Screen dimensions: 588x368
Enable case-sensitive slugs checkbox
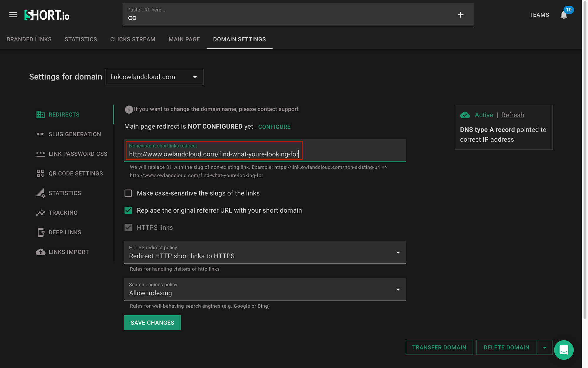[128, 193]
